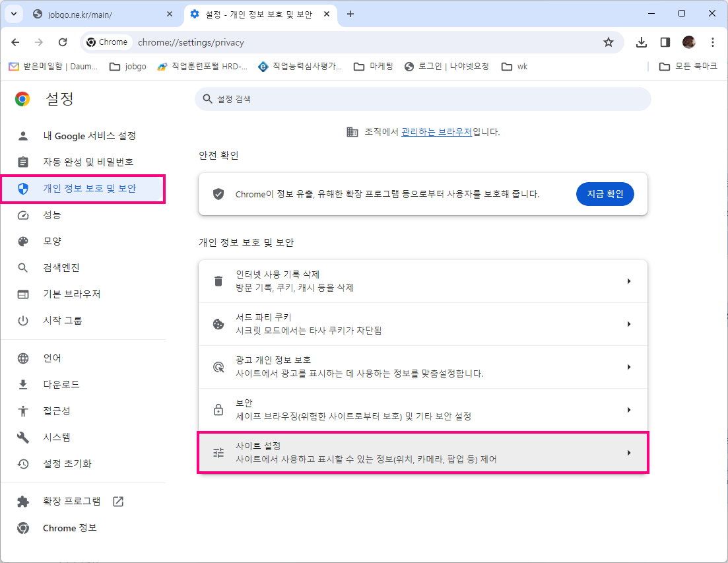
Task: Open the 설정 초기화 section
Action: (84, 464)
